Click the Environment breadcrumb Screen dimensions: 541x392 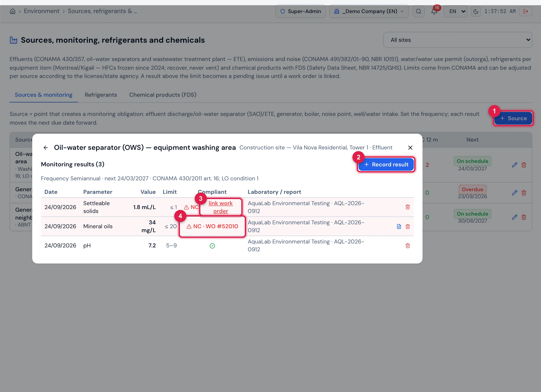point(42,11)
